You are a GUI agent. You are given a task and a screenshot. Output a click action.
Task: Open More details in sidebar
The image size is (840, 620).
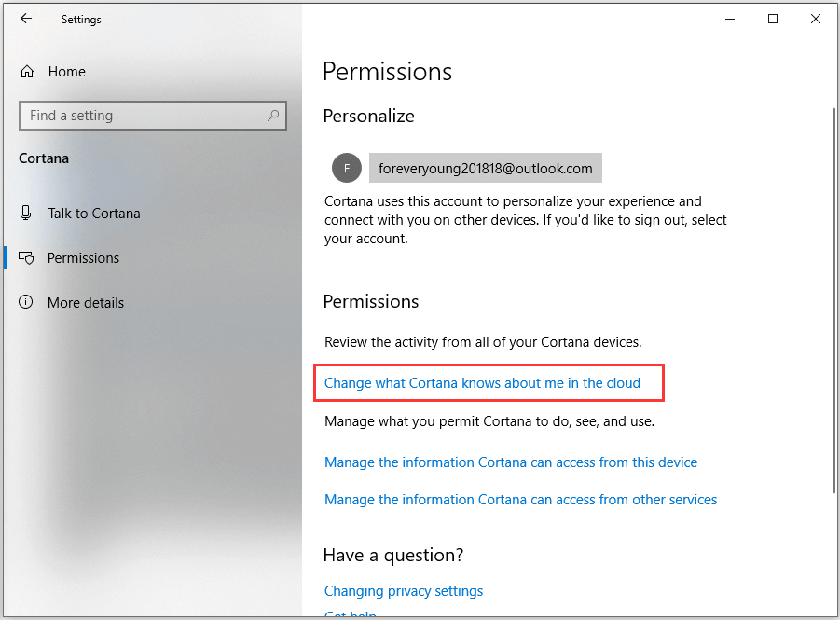(86, 303)
